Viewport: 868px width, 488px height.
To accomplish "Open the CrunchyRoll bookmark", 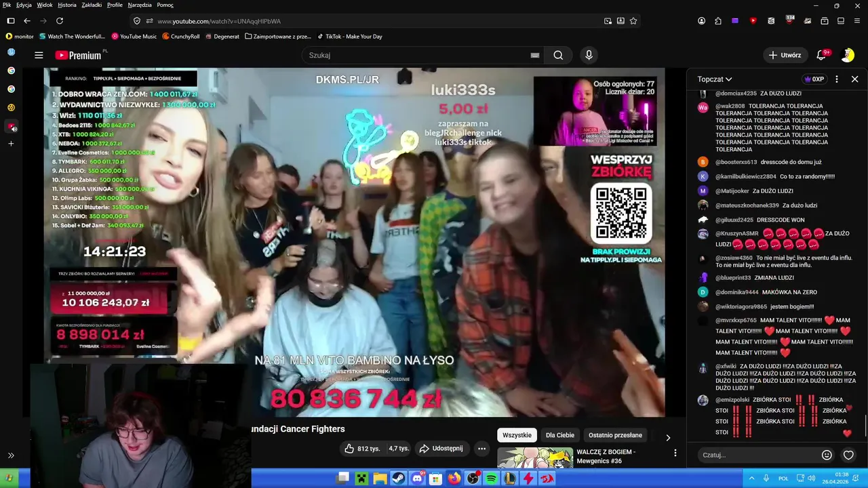I will [x=180, y=37].
